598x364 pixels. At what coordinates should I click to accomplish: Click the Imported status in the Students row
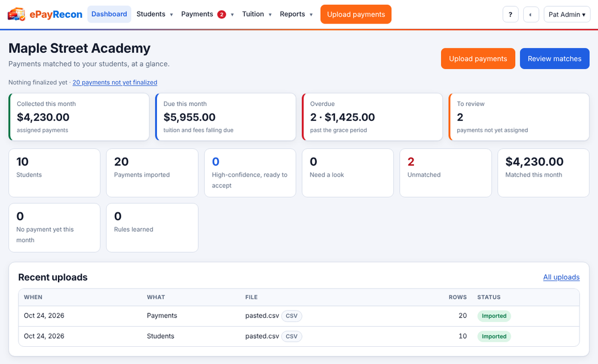point(494,336)
